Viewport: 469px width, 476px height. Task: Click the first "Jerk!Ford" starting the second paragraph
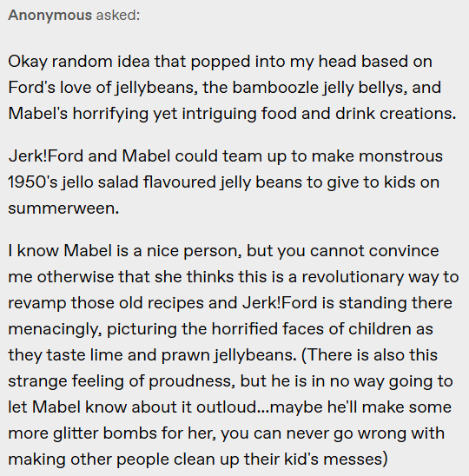tap(46, 156)
